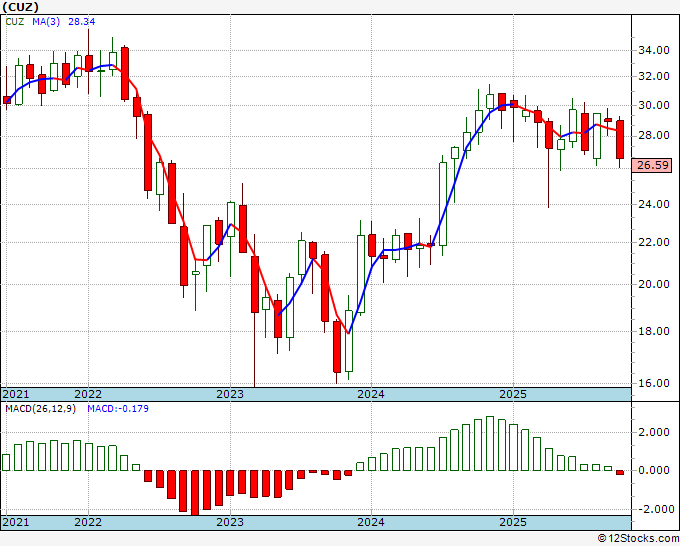
Task: Click the MACD(26,12,9) indicator label
Action: tap(40, 409)
